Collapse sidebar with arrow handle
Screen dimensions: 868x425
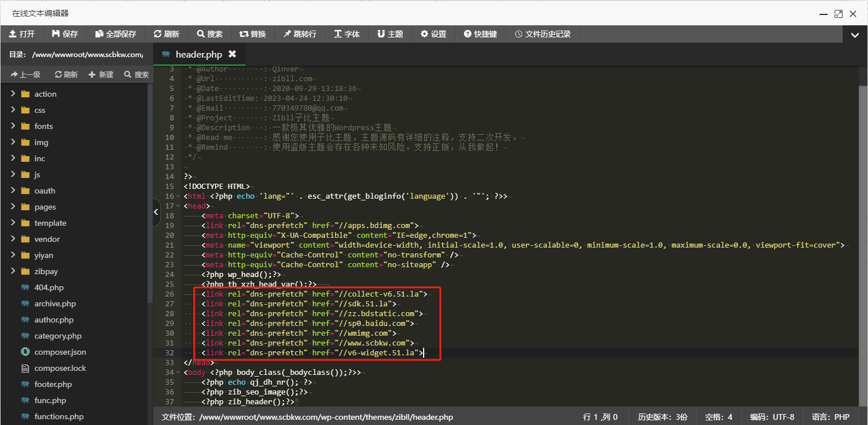point(156,212)
